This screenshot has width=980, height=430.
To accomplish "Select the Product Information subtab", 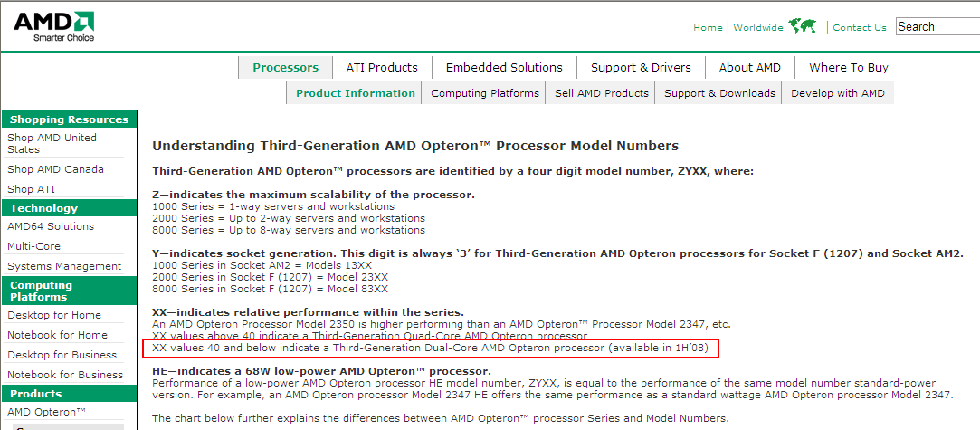I will click(355, 93).
